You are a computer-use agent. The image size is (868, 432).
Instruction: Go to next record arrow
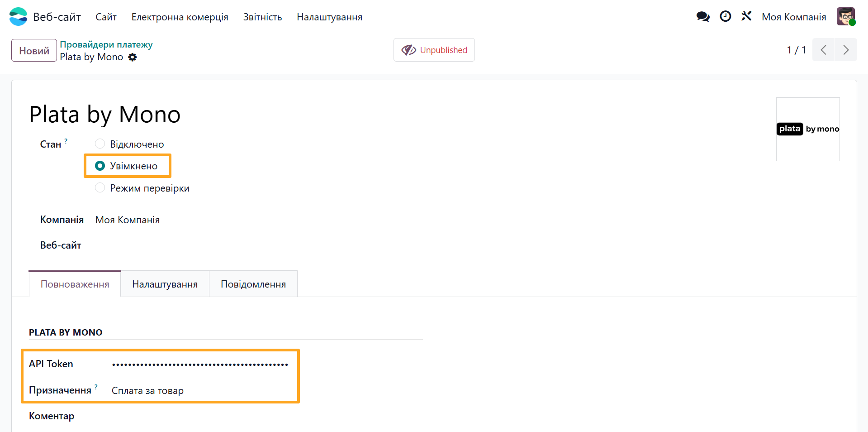846,50
